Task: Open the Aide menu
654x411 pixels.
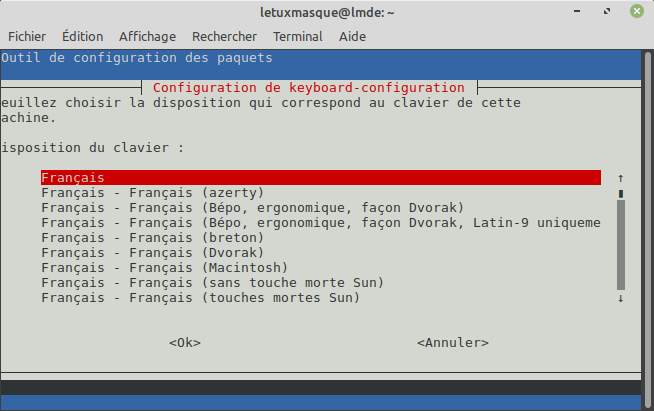Action: pyautogui.click(x=352, y=36)
